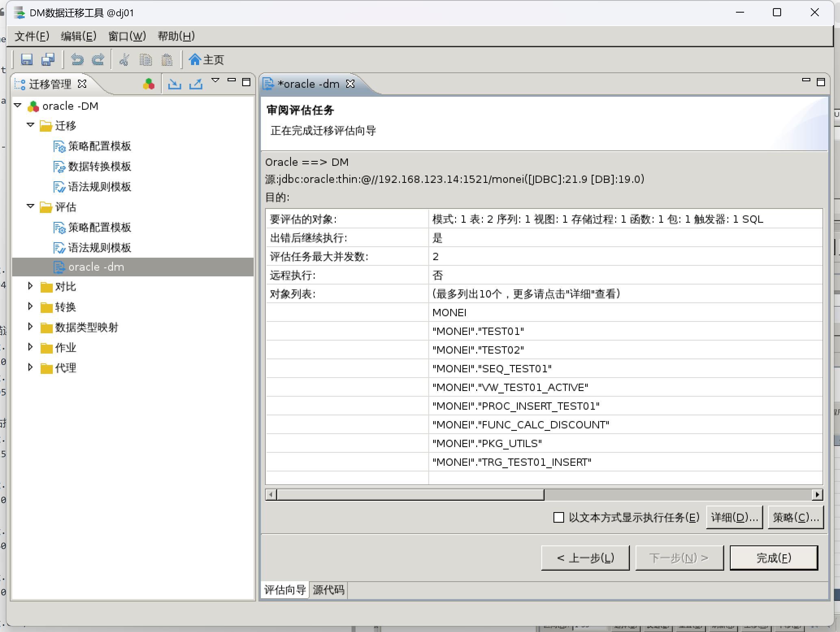
Task: Click the horizontal scrollbar right arrow
Action: pyautogui.click(x=817, y=495)
